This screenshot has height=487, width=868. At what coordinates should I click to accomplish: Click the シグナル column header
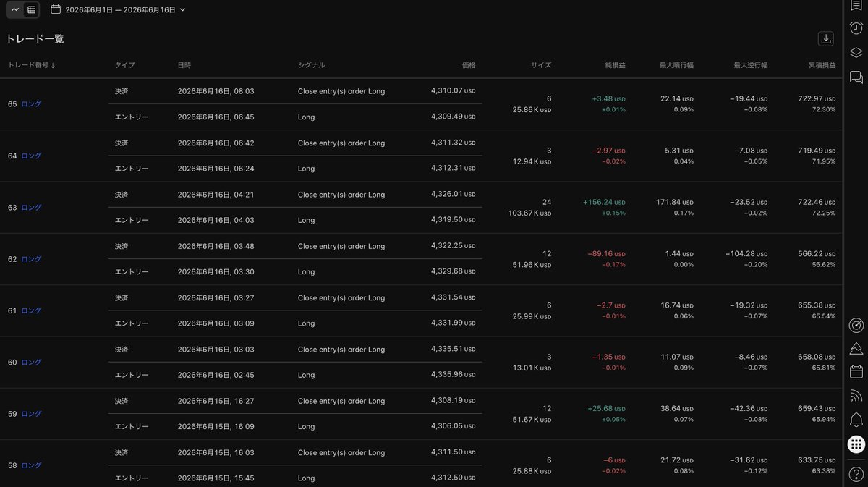312,65
